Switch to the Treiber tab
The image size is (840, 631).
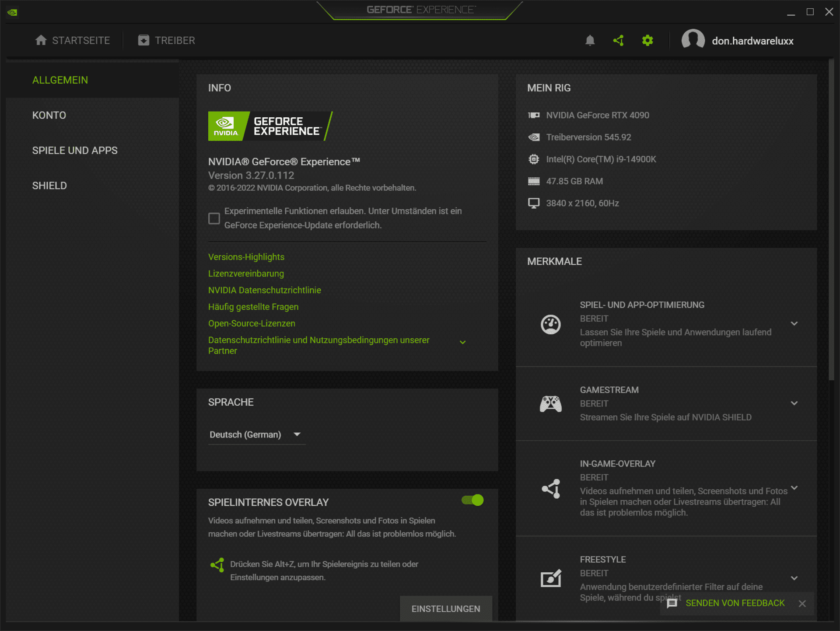point(167,40)
